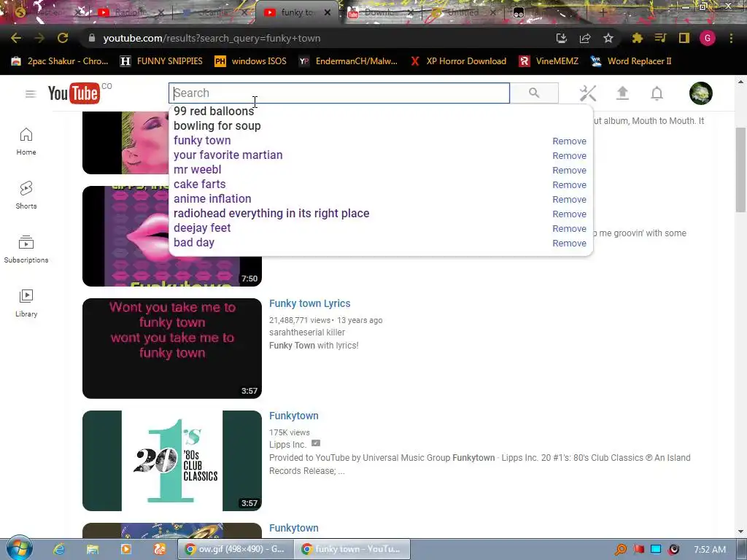The height and width of the screenshot is (560, 747).
Task: Close the active 'funky to' tab
Action: pyautogui.click(x=328, y=13)
